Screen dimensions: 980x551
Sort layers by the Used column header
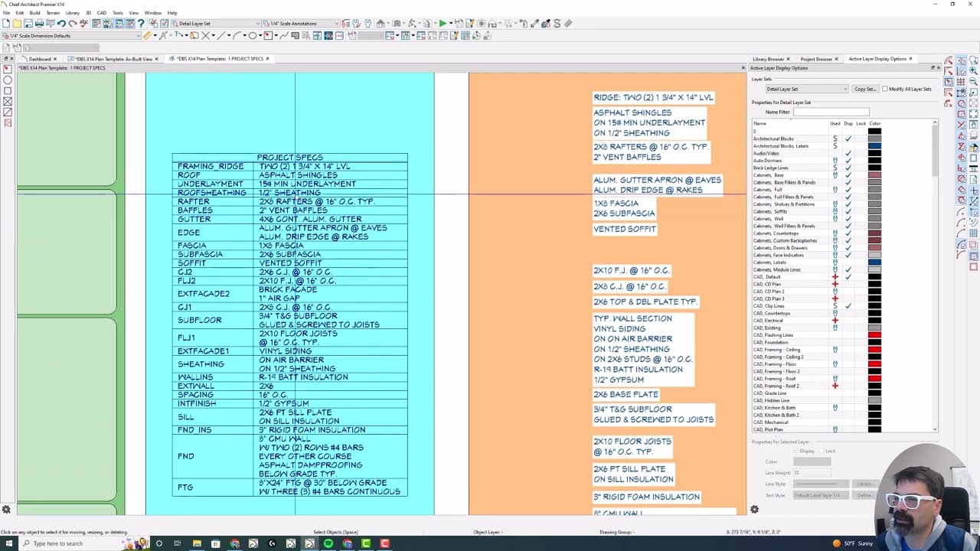pyautogui.click(x=835, y=123)
